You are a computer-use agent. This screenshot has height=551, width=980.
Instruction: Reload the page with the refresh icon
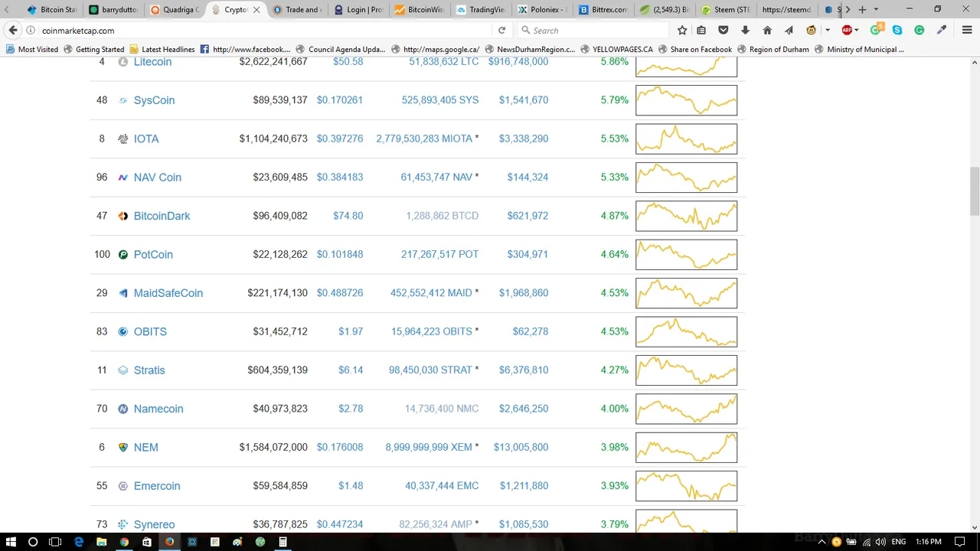(x=501, y=31)
